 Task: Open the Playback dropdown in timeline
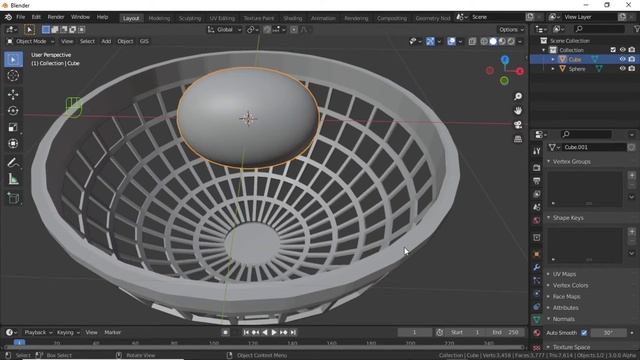[38, 332]
